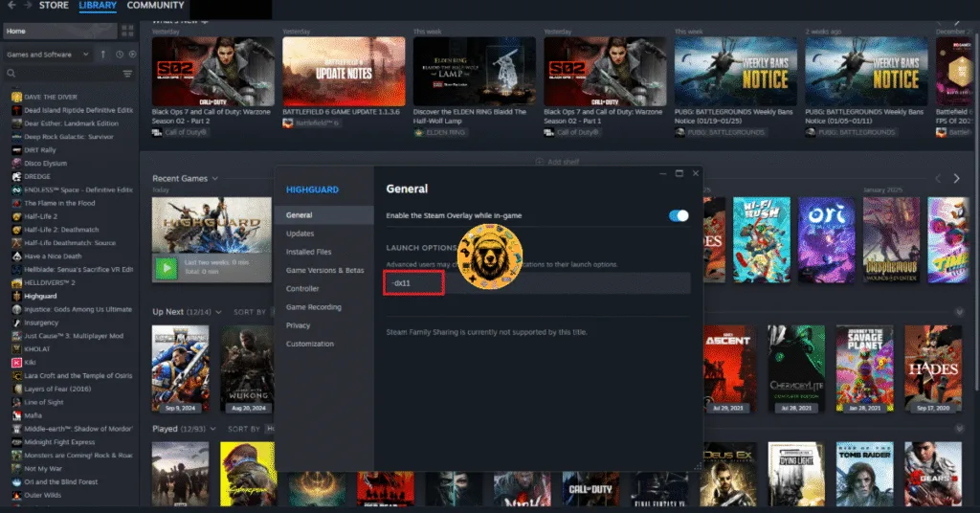Click the launch options text field
The image size is (980, 513).
coord(538,283)
